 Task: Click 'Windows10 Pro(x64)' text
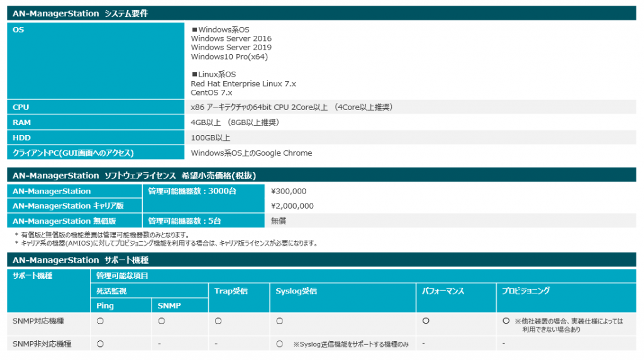(229, 57)
